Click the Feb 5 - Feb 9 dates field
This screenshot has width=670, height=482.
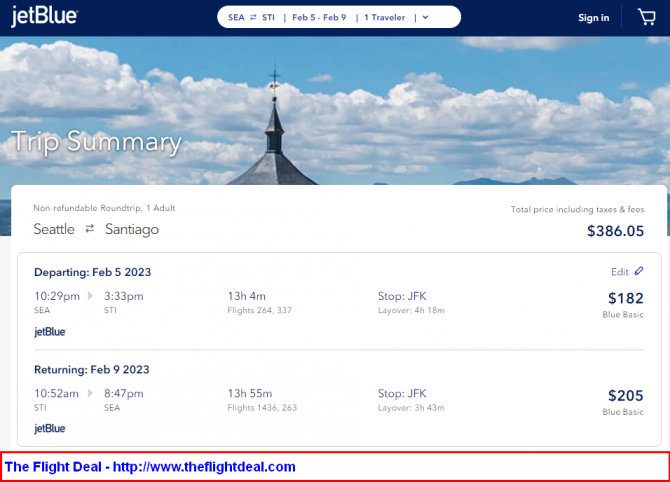319,18
